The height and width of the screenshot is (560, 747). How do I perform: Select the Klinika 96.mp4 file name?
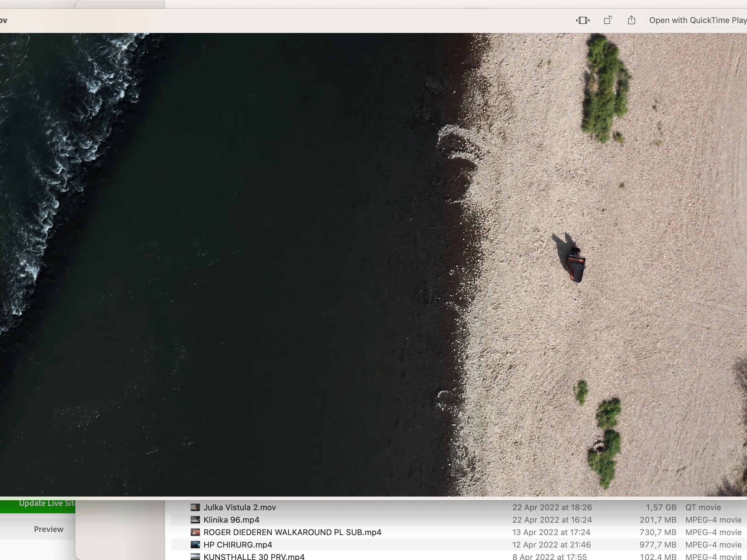tap(231, 520)
